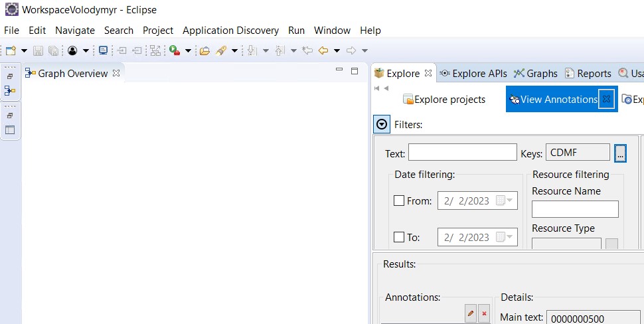Open the From date calendar dropdown

tap(505, 201)
